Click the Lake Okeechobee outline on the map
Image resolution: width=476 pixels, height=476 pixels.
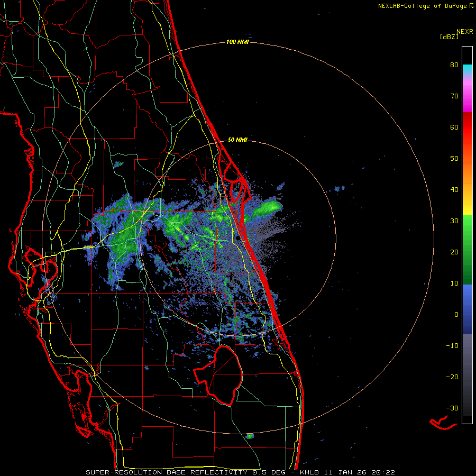(x=218, y=376)
